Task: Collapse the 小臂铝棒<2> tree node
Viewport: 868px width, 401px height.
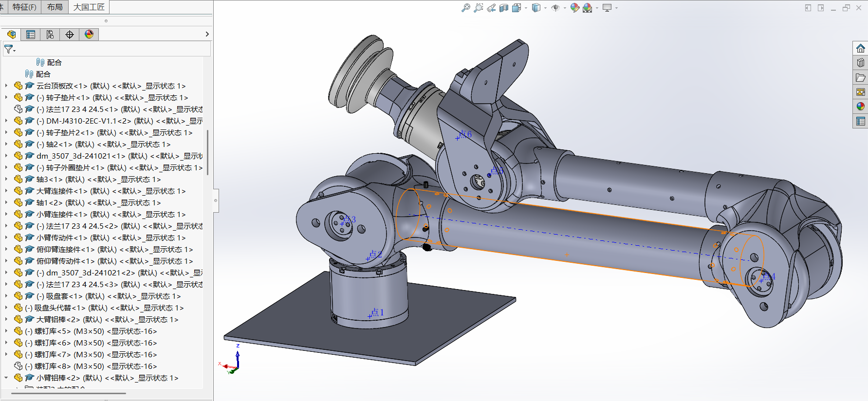Action: pyautogui.click(x=6, y=378)
